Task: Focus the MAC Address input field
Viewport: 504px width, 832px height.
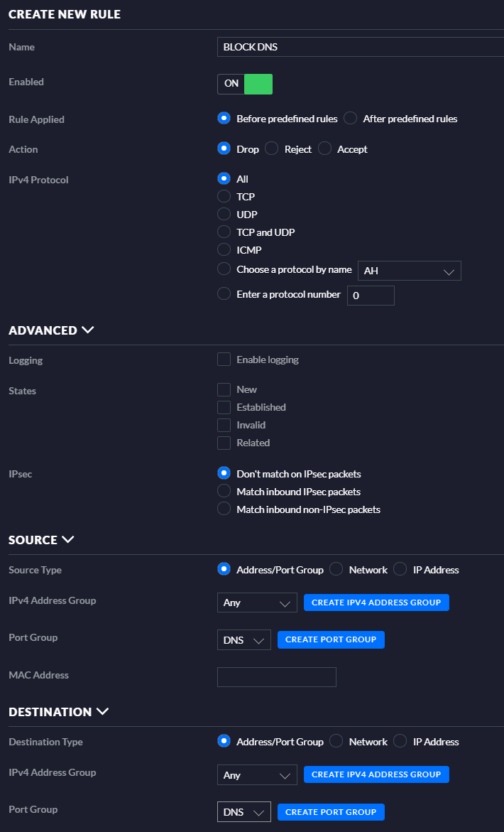Action: tap(276, 677)
